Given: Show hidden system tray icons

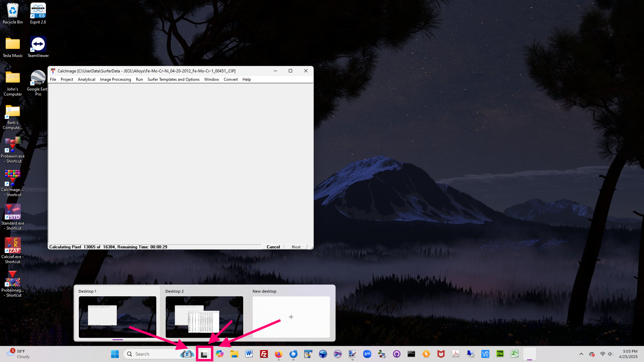Looking at the screenshot, I should (x=581, y=354).
